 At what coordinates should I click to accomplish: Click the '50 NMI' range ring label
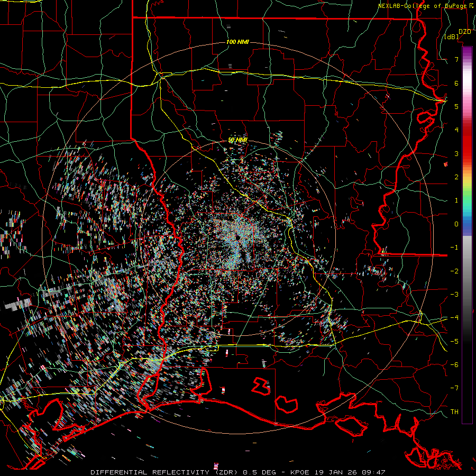pos(237,140)
